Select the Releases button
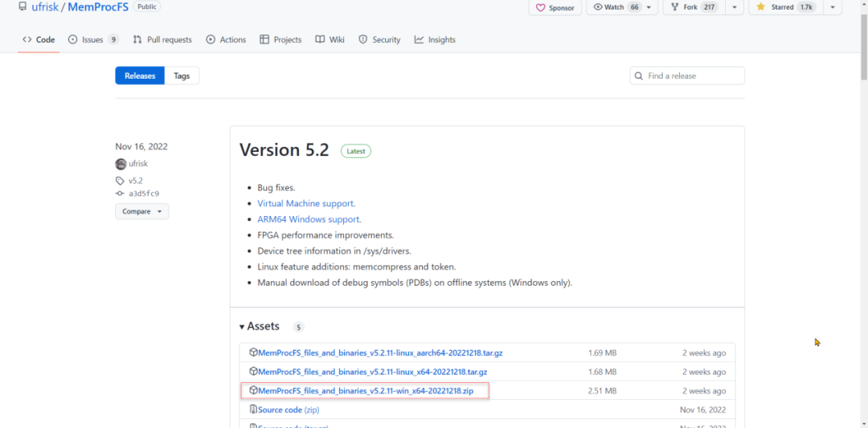 [140, 75]
